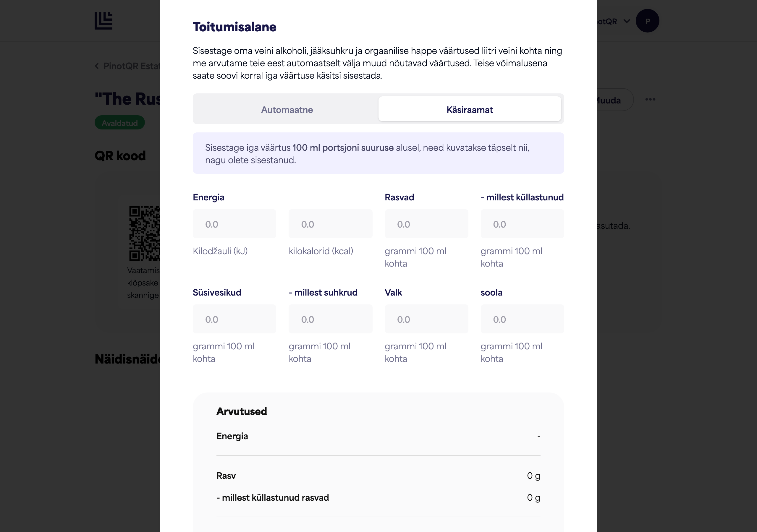
Task: Go back via PinotQR Estate breadcrumb link
Action: pos(132,66)
